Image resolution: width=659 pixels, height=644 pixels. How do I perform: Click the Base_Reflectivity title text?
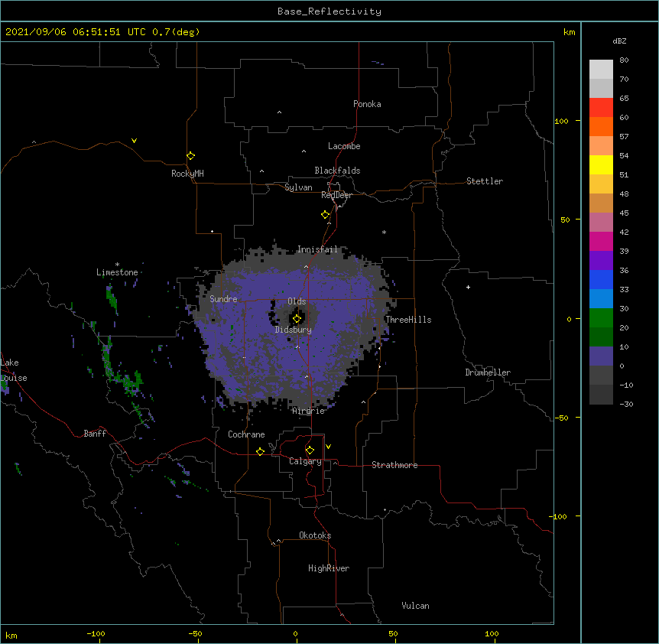(x=329, y=11)
